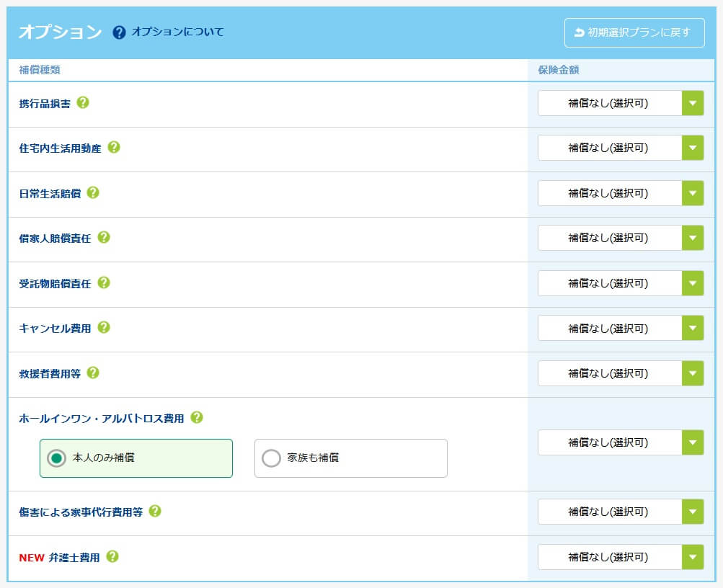
Task: Expand dropdown for 傷害による家事代行費用等
Action: pos(621,512)
